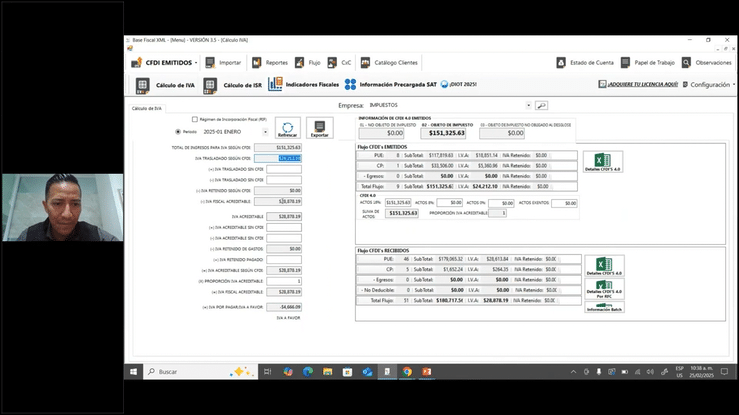
Task: Open the CxC module
Action: point(339,63)
